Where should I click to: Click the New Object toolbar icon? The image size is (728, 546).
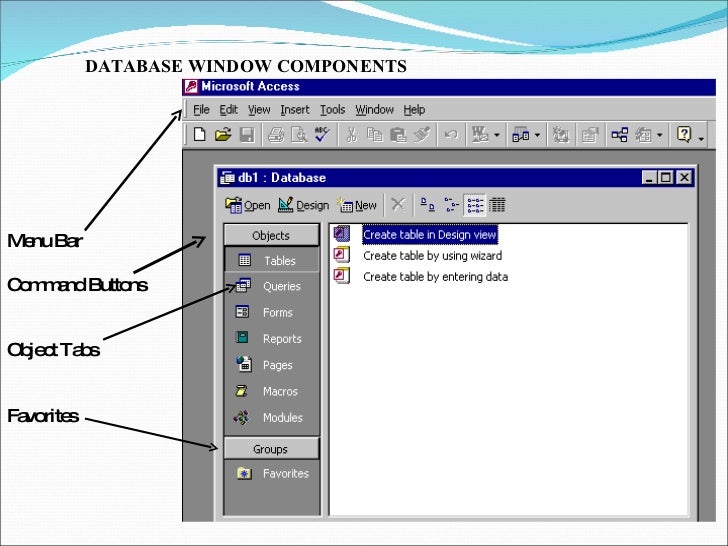tap(644, 135)
